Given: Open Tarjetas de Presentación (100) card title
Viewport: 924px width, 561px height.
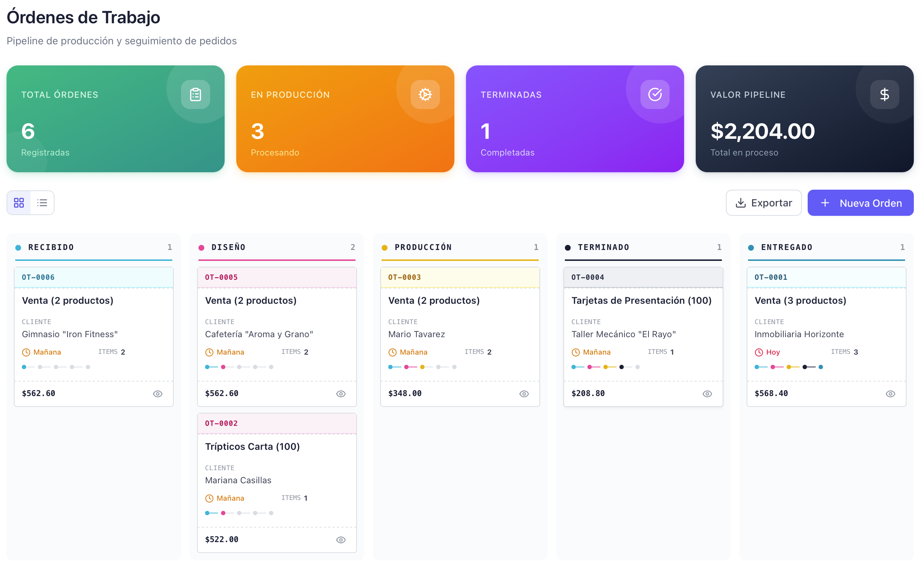Looking at the screenshot, I should (641, 300).
